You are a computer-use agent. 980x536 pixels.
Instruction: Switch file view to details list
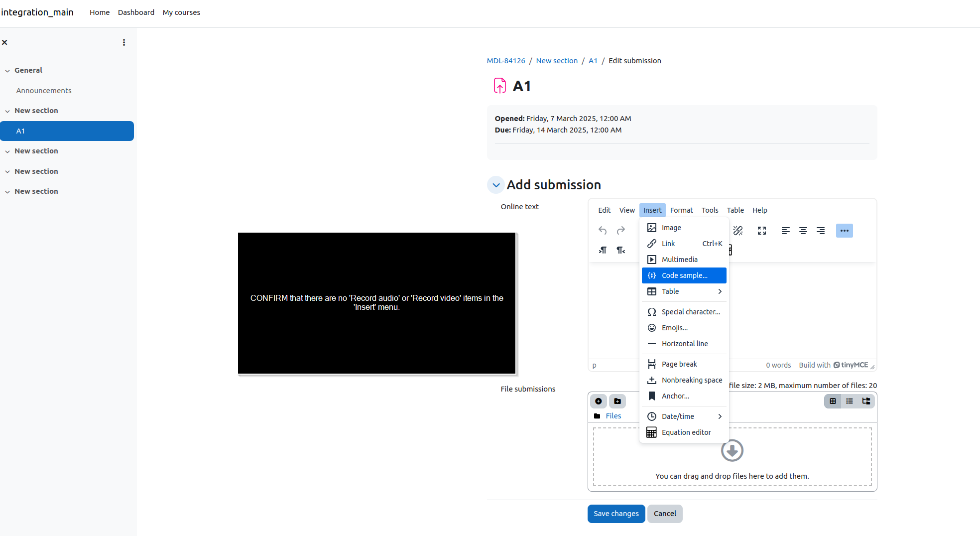(x=850, y=401)
